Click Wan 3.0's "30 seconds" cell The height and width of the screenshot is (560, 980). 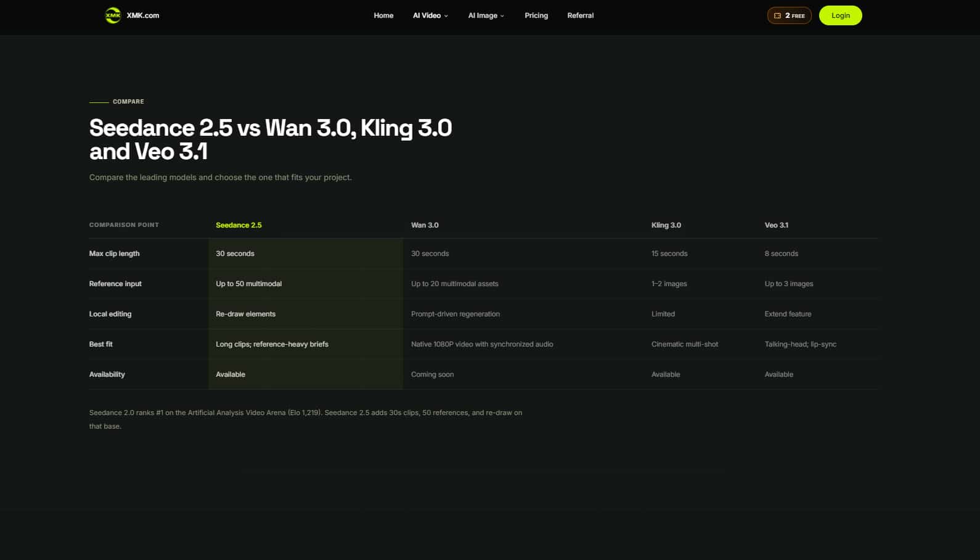(430, 253)
